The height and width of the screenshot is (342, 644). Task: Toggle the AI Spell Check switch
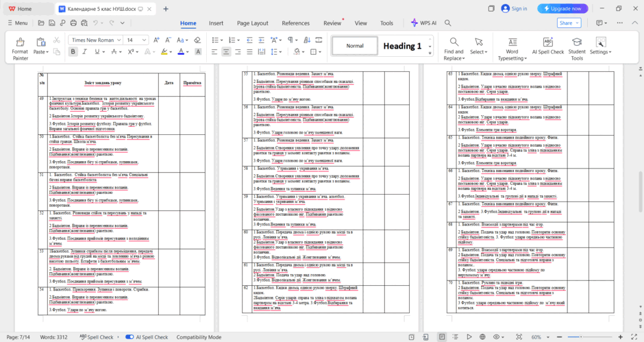(x=129, y=337)
